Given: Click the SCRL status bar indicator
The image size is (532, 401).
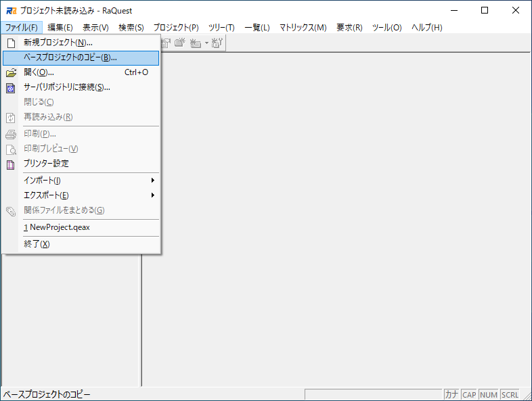Looking at the screenshot, I should [510, 394].
